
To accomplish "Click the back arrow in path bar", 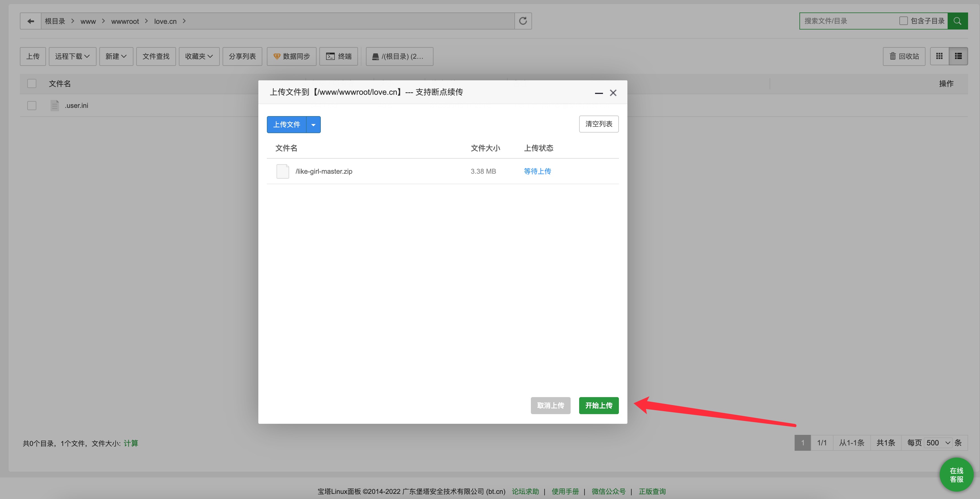I will [x=31, y=21].
